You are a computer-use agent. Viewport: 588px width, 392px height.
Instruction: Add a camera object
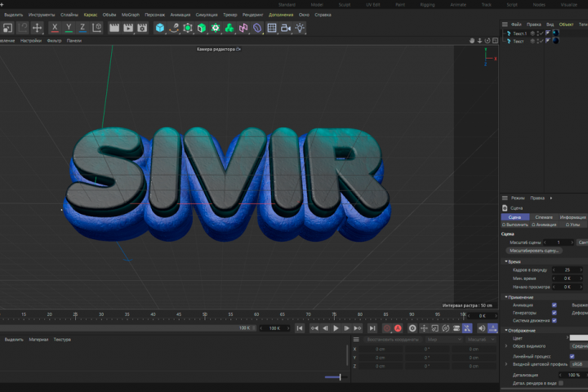[x=286, y=28]
